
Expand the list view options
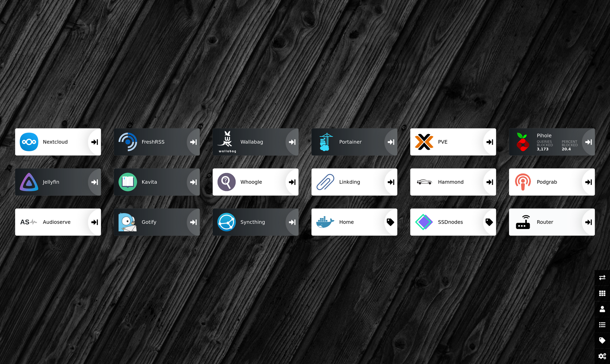[x=602, y=325]
